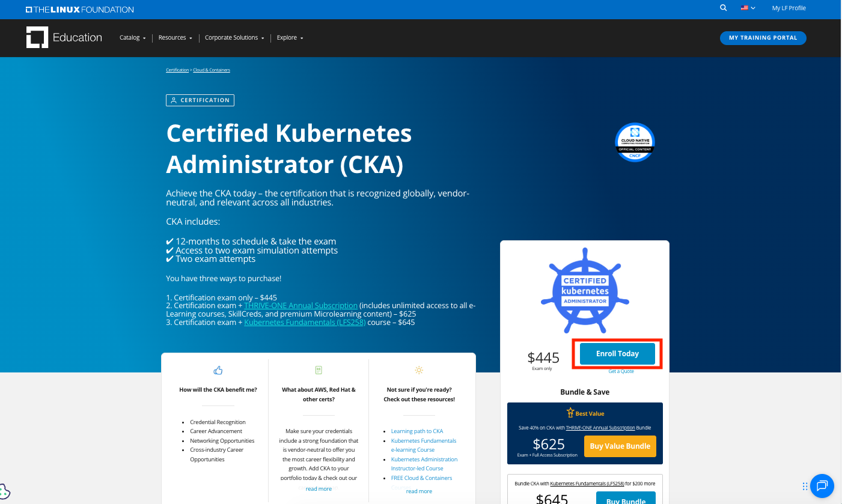
Task: Open My LF Profile
Action: [789, 8]
